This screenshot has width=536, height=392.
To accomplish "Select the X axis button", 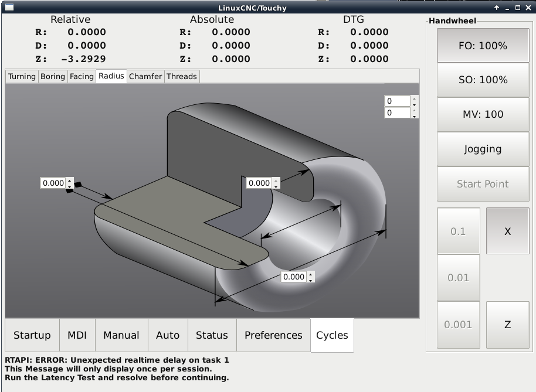I will [508, 231].
